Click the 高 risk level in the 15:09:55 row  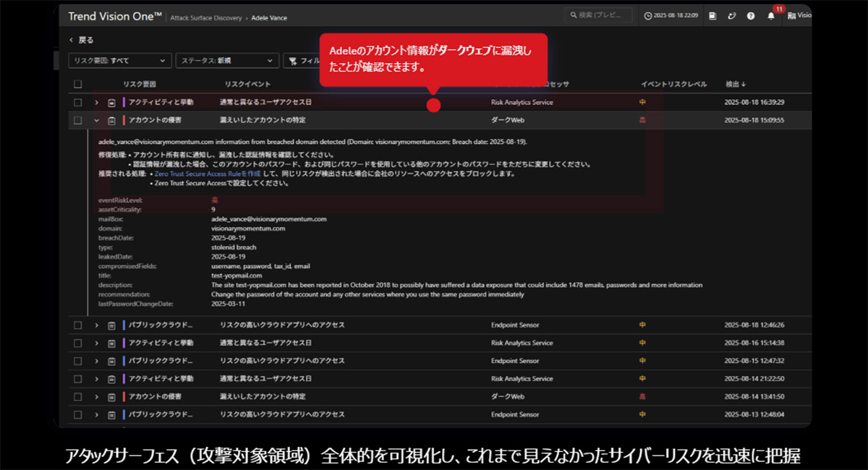pyautogui.click(x=642, y=120)
